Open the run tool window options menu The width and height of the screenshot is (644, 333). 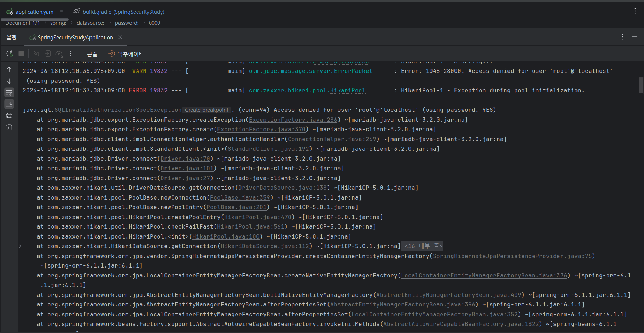(623, 37)
